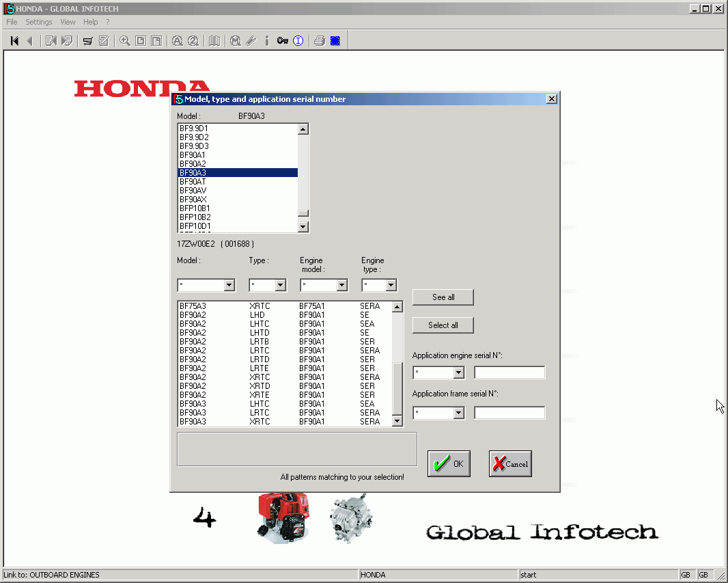Screen dimensions: 728x583
Task: Select BFP10B1 in the model list
Action: 237,208
